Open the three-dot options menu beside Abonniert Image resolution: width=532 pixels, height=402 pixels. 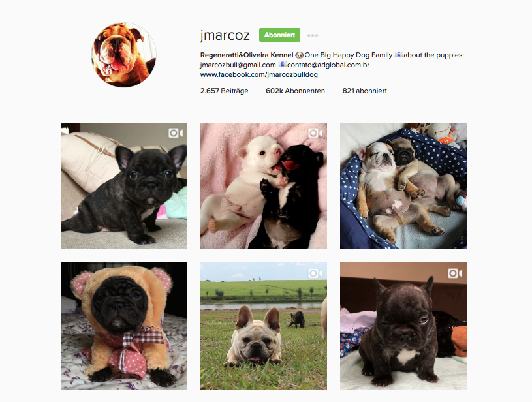pos(313,35)
